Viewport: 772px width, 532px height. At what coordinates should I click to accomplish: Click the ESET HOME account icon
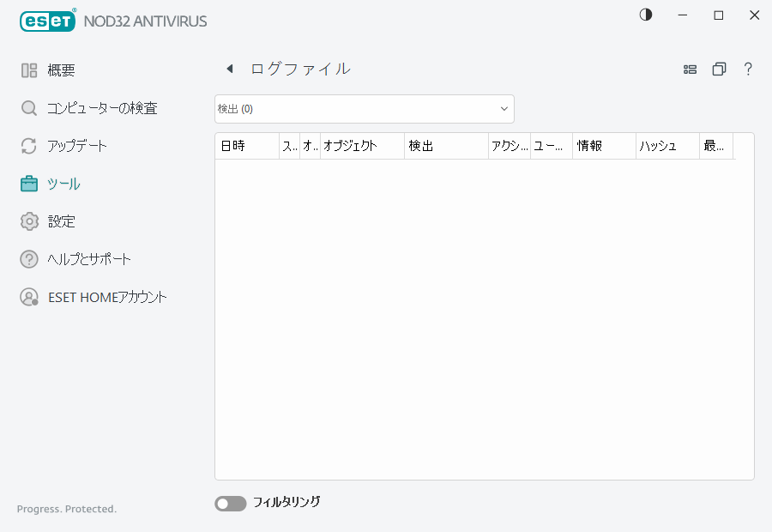(28, 296)
